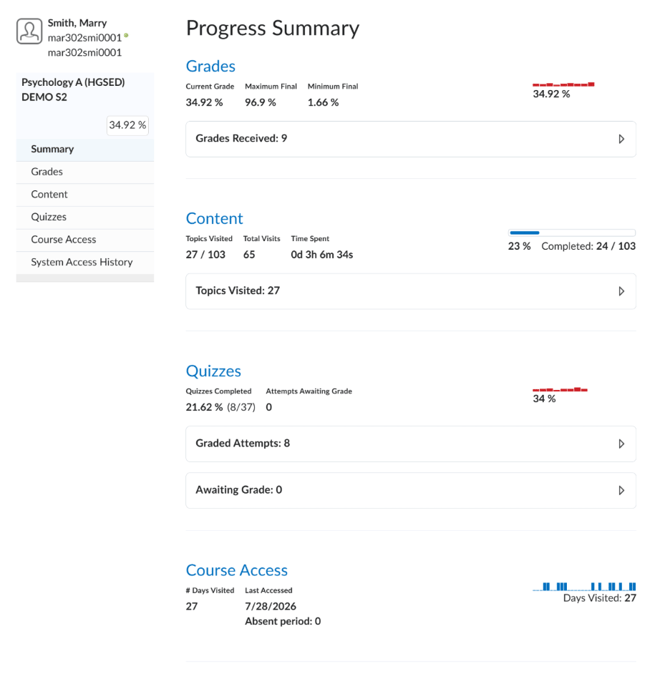Viewport: 670px width, 679px height.
Task: Open Course Access in sidebar menu
Action: [x=85, y=239]
